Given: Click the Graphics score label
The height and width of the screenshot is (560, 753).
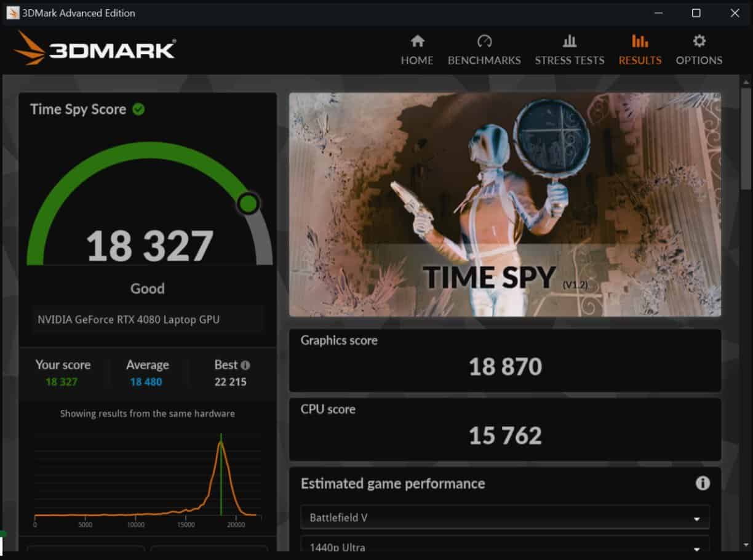Looking at the screenshot, I should [339, 340].
